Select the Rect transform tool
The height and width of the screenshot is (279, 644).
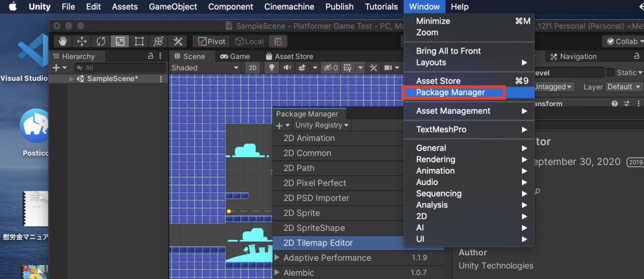click(x=139, y=41)
